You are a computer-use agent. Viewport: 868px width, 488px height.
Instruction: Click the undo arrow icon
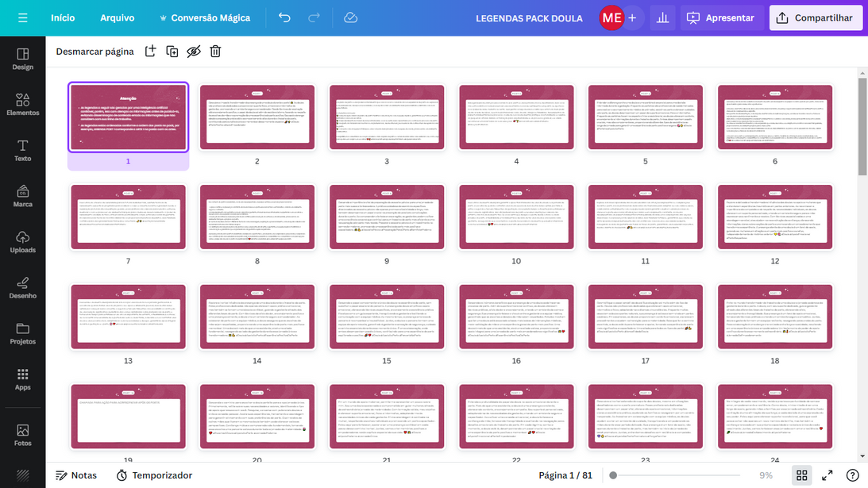click(284, 17)
